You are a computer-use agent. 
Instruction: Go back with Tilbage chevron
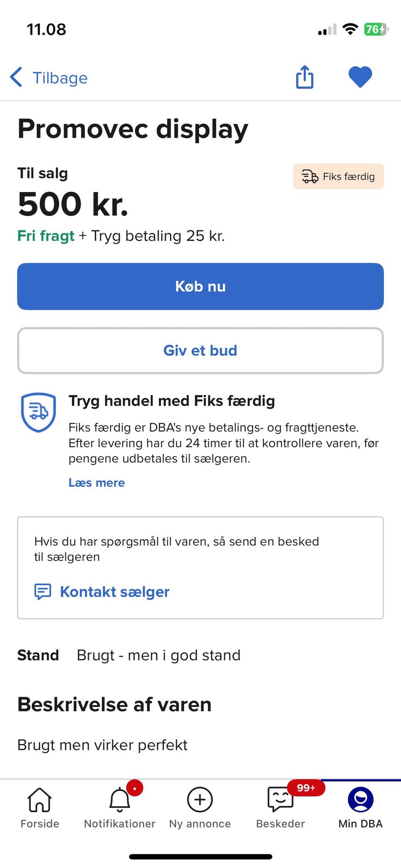[17, 78]
